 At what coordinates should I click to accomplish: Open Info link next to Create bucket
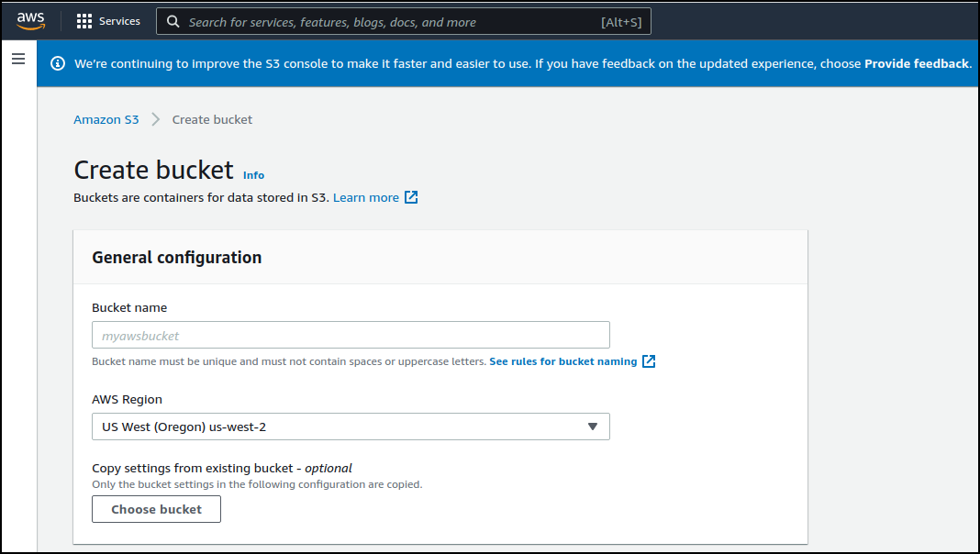[254, 175]
